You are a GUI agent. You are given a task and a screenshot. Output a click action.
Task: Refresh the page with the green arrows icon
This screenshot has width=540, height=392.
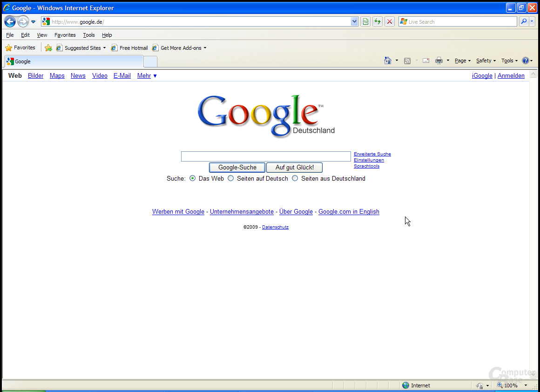378,22
